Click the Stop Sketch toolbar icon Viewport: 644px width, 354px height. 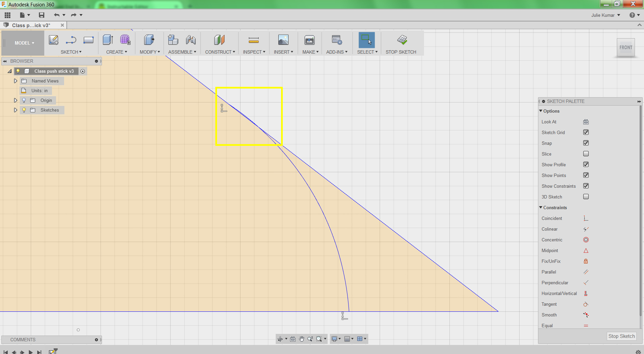[x=402, y=40]
